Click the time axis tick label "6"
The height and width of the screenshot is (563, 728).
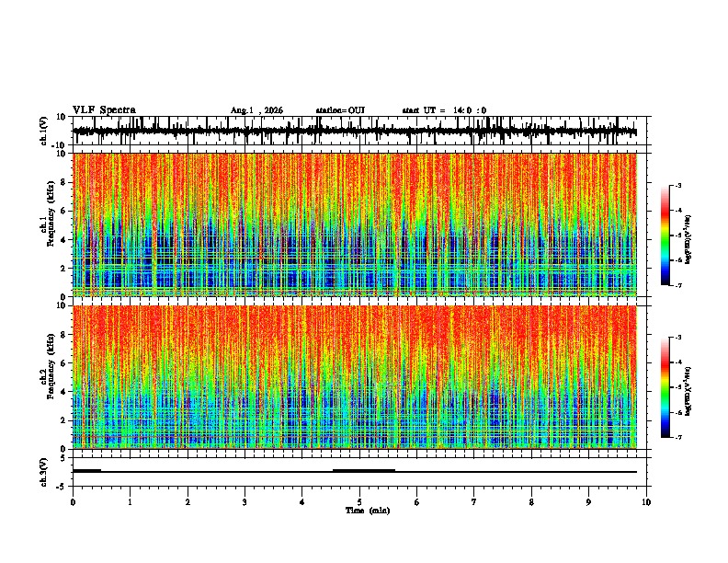pyautogui.click(x=417, y=502)
